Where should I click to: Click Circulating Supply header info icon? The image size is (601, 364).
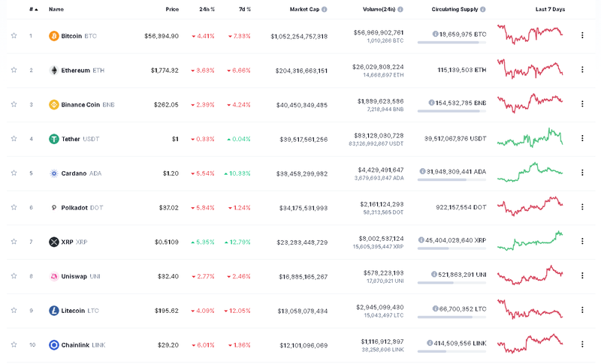pyautogui.click(x=483, y=9)
